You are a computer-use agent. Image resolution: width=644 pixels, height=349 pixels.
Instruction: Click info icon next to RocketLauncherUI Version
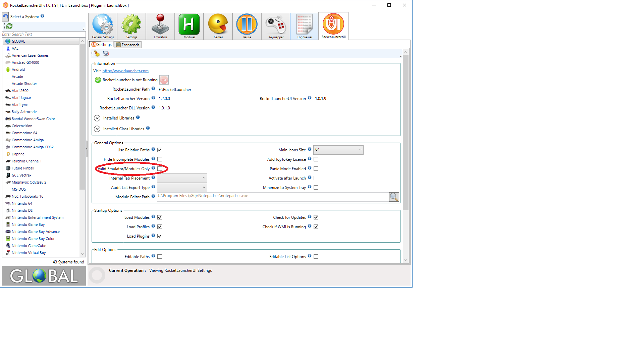[310, 98]
